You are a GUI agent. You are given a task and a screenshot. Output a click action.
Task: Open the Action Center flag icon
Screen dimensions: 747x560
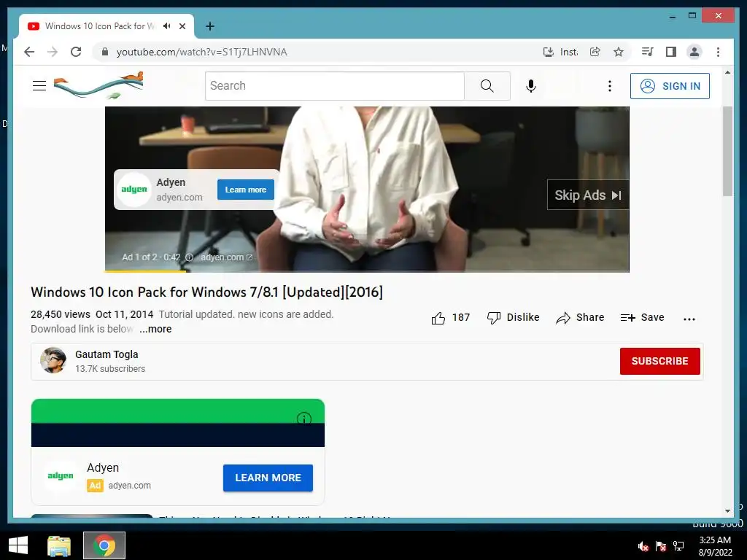(x=661, y=546)
